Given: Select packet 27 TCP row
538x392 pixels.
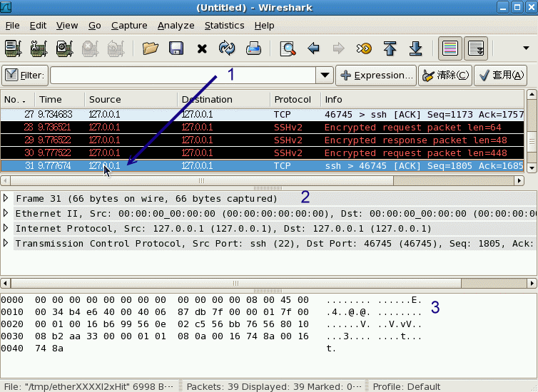Looking at the screenshot, I should [x=263, y=115].
